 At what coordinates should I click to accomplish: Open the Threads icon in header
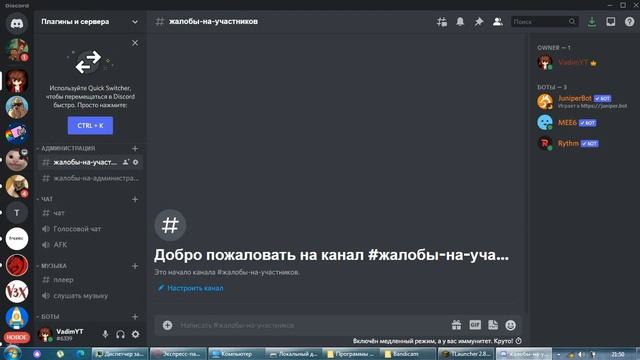[x=442, y=22]
